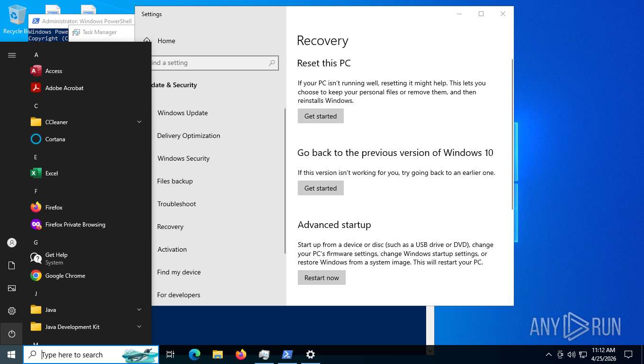The width and height of the screenshot is (644, 364).
Task: Switch to Task Manager on the taskbar
Action: pos(264,355)
